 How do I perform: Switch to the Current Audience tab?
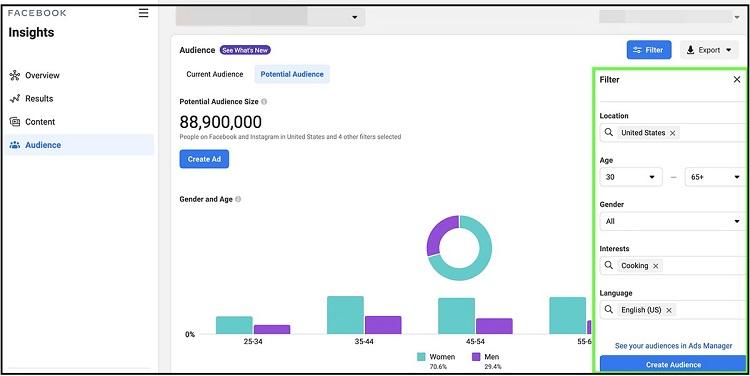click(215, 74)
